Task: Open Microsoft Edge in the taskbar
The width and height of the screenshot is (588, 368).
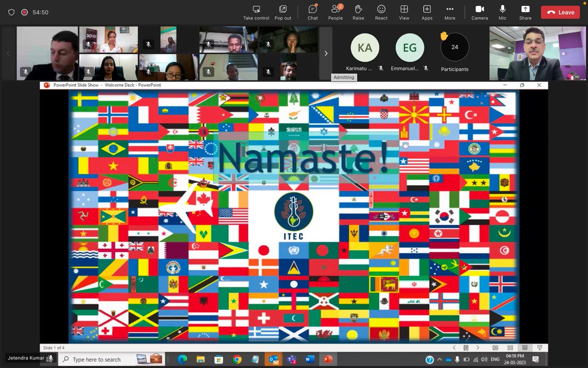Action: click(x=182, y=360)
